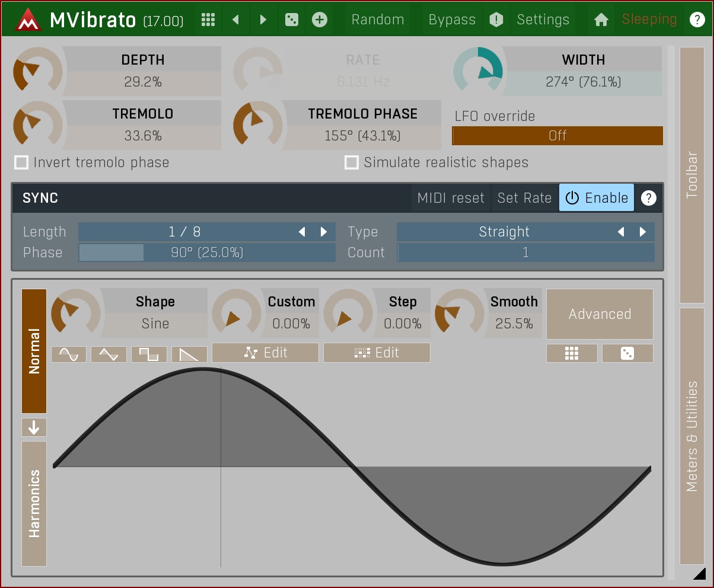Click the MIDI reset button
The height and width of the screenshot is (588, 714).
451,198
